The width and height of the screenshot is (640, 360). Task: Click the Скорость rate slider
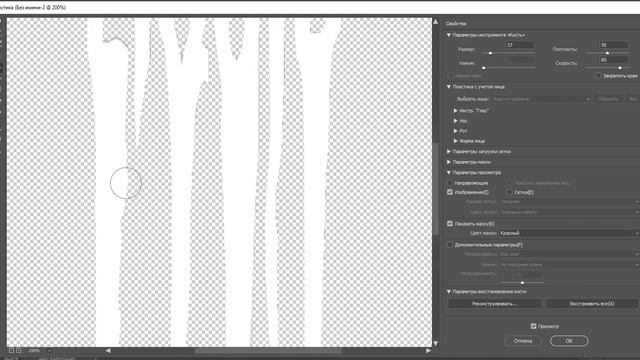tap(607, 67)
